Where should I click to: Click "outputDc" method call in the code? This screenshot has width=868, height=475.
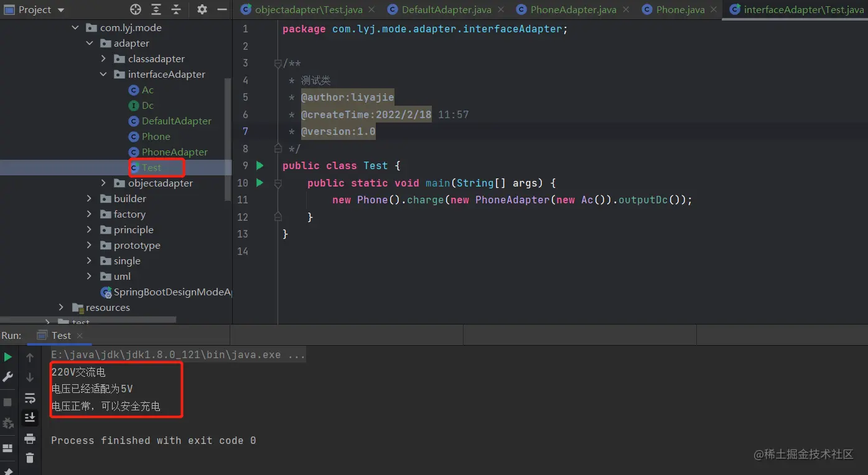(x=643, y=200)
